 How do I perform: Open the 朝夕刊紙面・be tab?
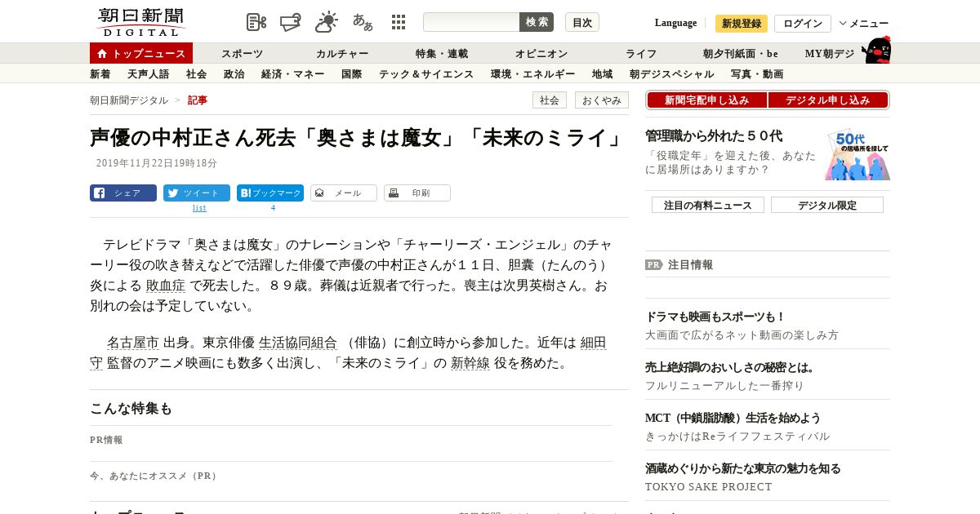741,54
